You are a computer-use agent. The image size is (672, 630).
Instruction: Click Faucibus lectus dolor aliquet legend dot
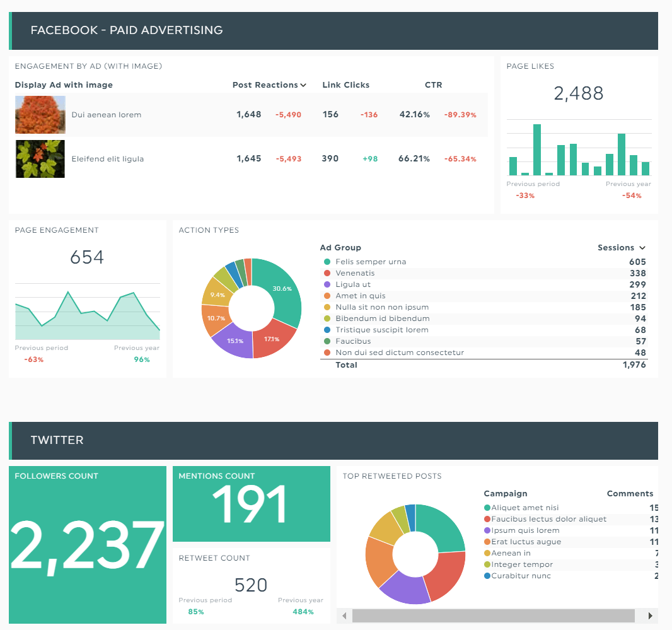(487, 519)
